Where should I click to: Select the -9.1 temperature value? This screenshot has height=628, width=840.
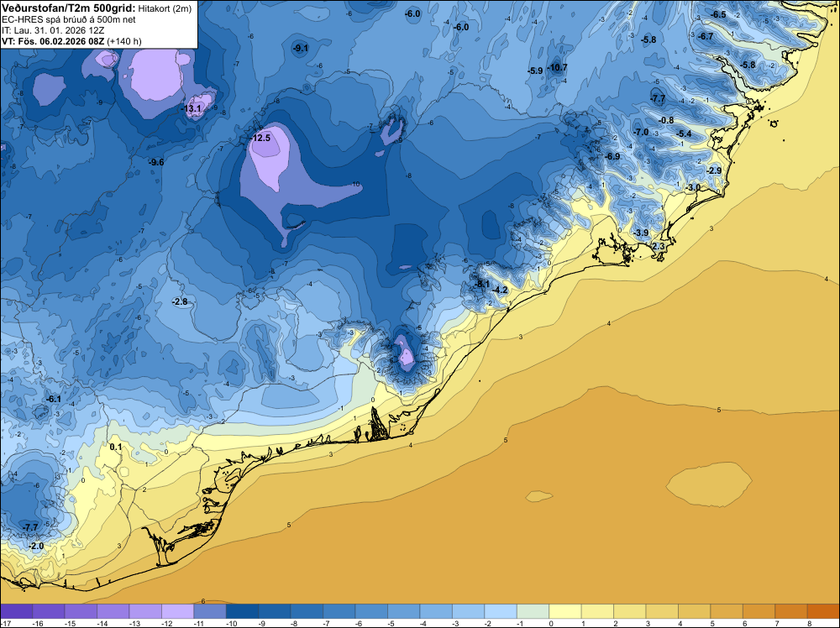click(x=301, y=48)
